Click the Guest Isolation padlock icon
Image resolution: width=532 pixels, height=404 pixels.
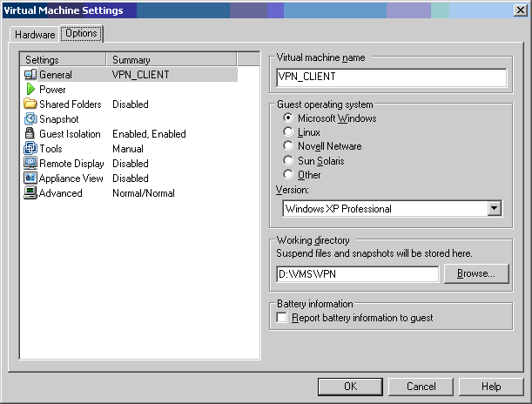[x=30, y=134]
